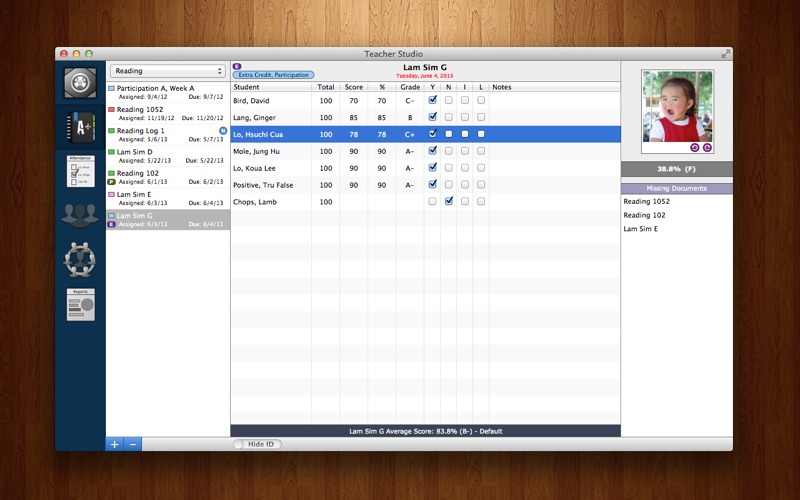Click the minus button to remove assignment
Viewport: 800px width, 500px height.
(x=134, y=444)
